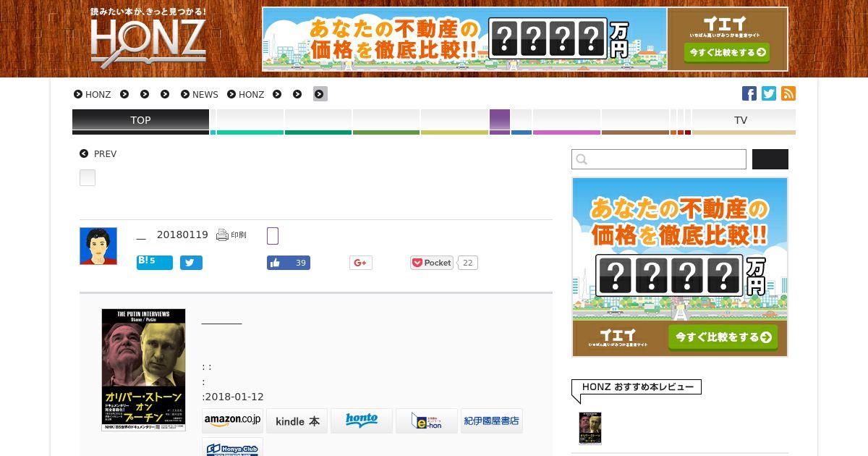Click 今すぐ比較をする in sidebar ad
This screenshot has width=868, height=456.
723,337
